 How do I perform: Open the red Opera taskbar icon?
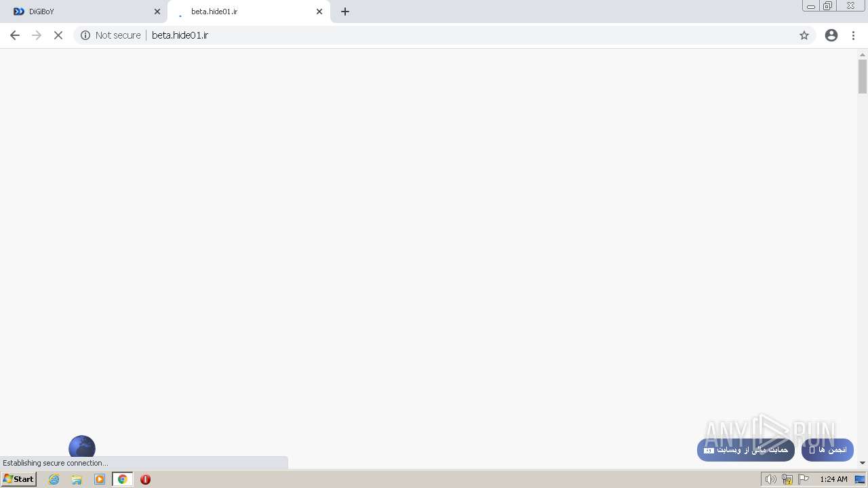[145, 479]
